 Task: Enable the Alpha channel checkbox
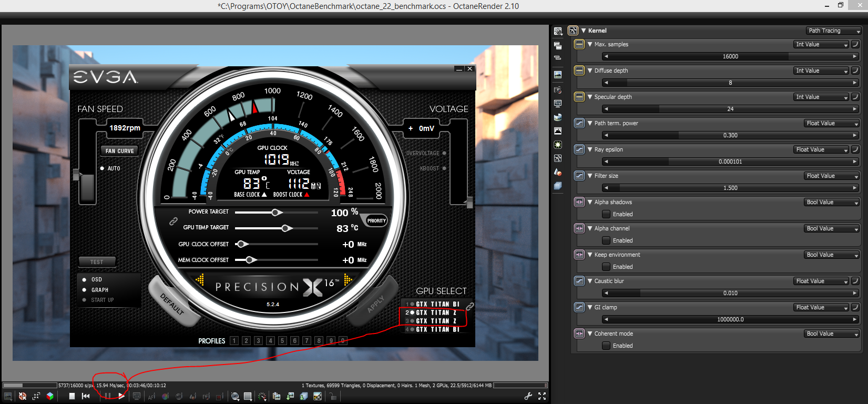click(x=606, y=240)
